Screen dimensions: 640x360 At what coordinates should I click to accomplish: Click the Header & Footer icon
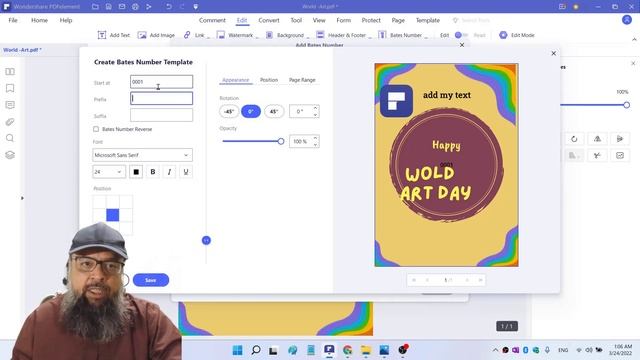pos(320,35)
